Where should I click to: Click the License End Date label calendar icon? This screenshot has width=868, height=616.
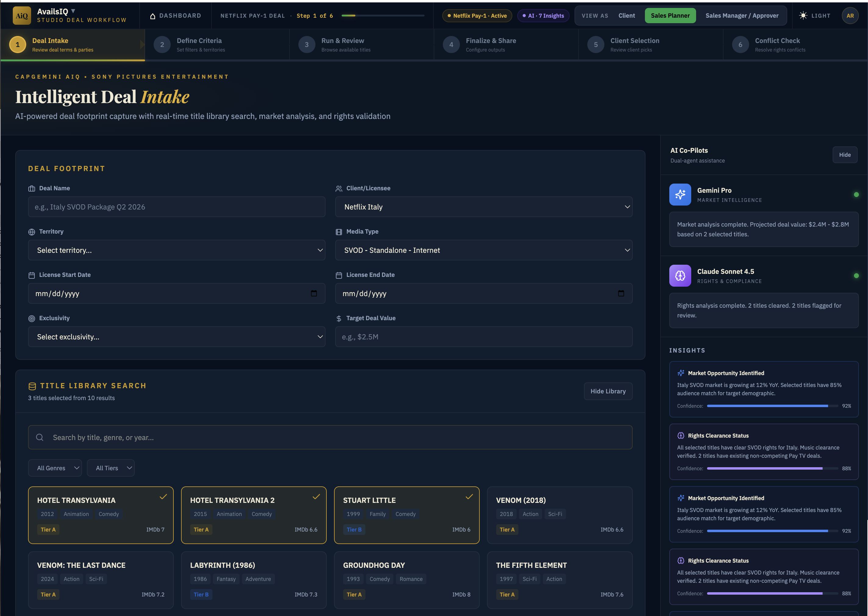(339, 275)
